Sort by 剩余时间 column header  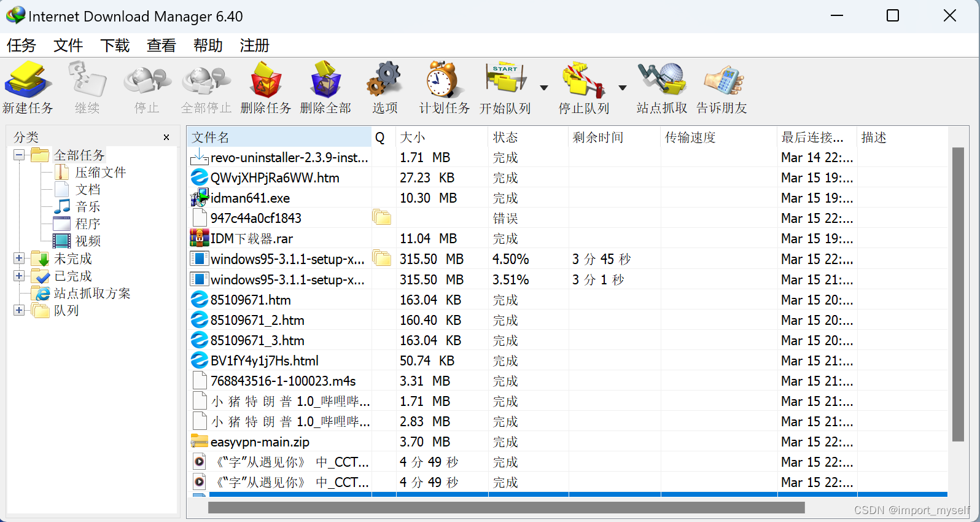(615, 138)
